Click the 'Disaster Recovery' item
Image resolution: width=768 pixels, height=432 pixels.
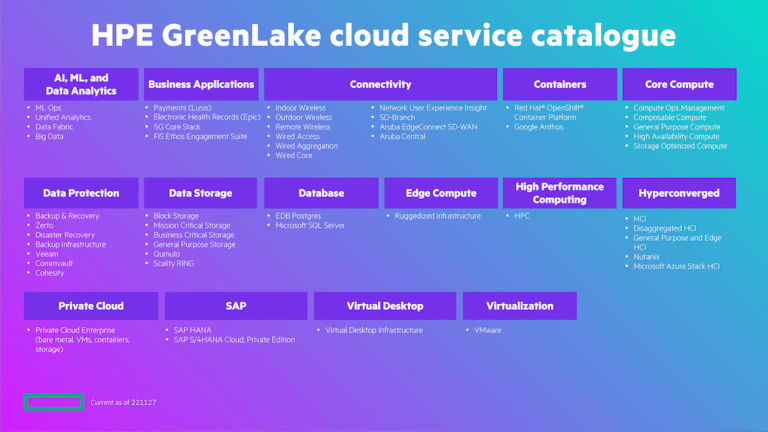65,235
